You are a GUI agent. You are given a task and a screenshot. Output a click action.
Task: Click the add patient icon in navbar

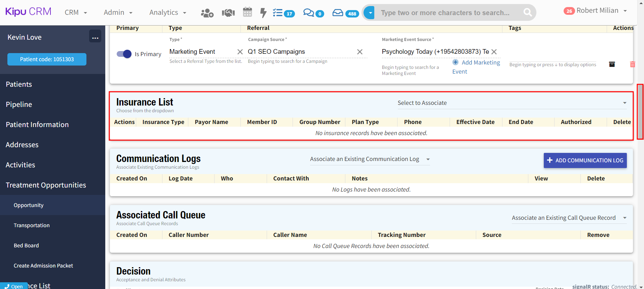point(207,13)
